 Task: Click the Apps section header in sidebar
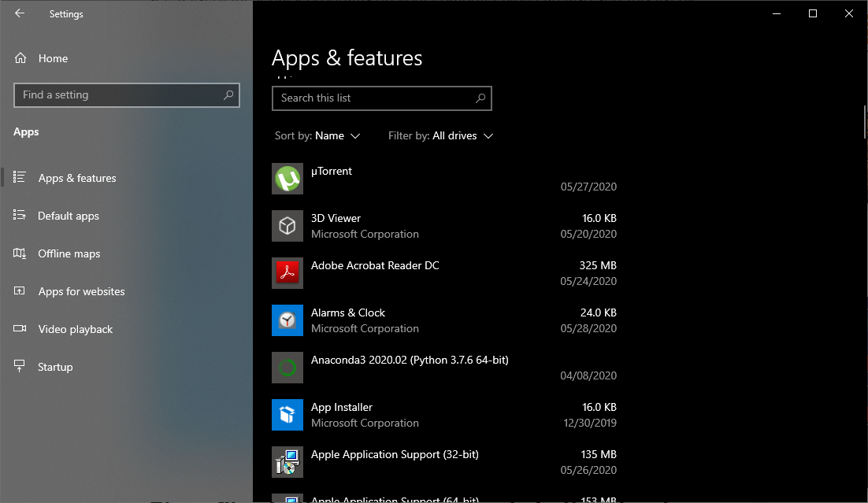tap(26, 131)
